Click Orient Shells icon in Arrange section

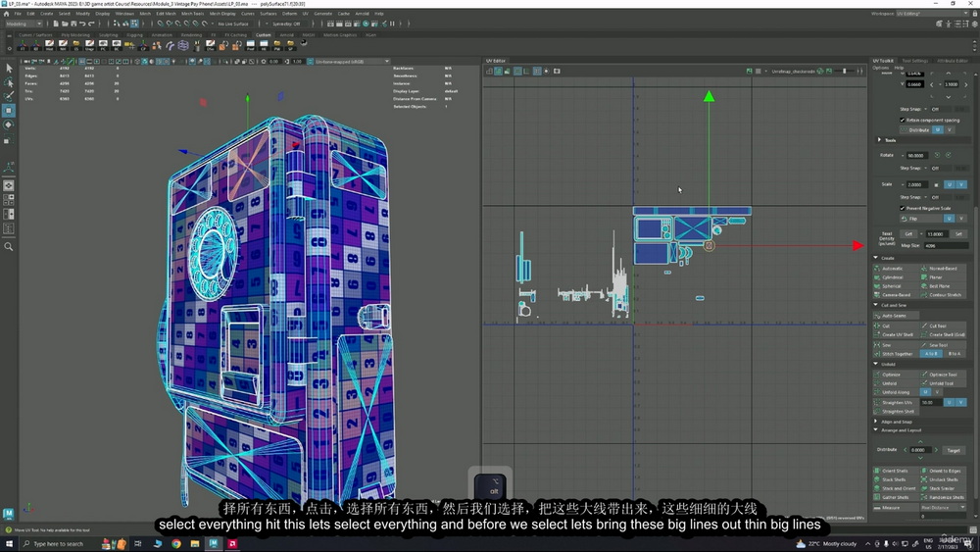877,471
